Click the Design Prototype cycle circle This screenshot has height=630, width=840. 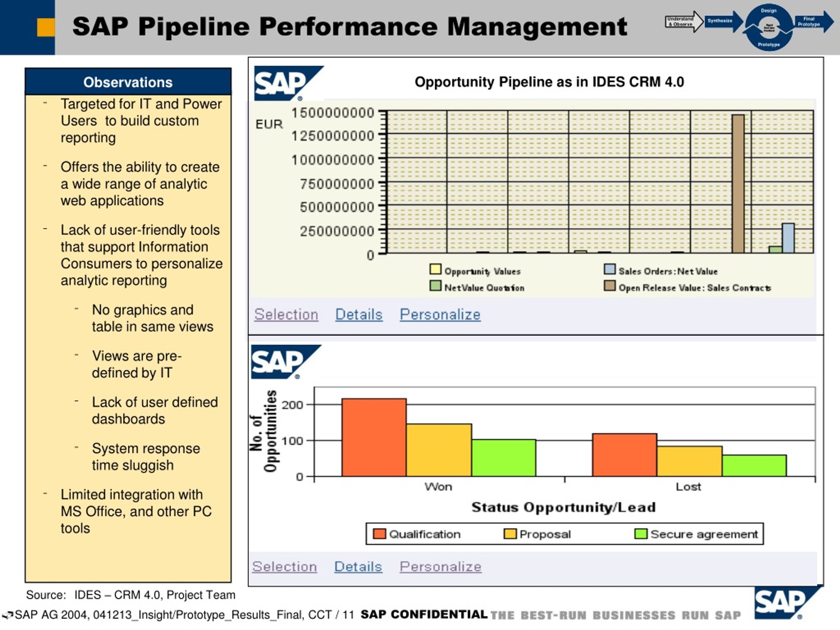[x=769, y=27]
